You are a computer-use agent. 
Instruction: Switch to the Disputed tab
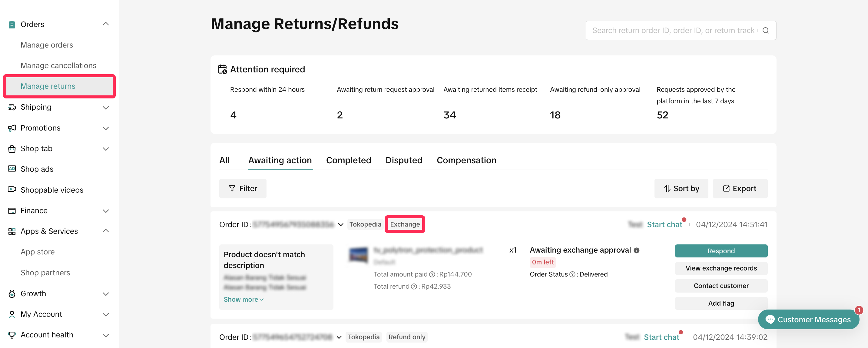[x=404, y=160]
